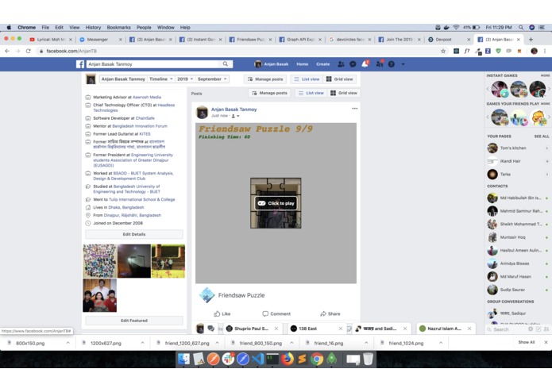Screen dimensions: 552x392
Task: Open the IKandi Hair page
Action: [510, 161]
